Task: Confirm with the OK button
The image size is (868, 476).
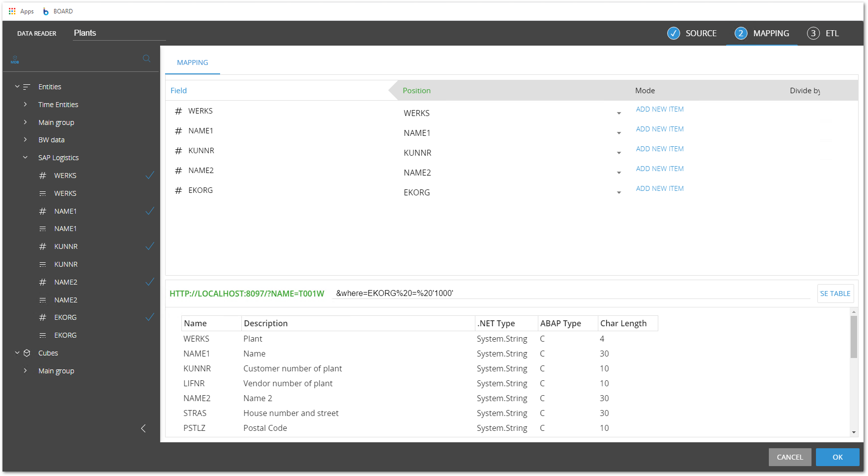Action: (x=837, y=457)
